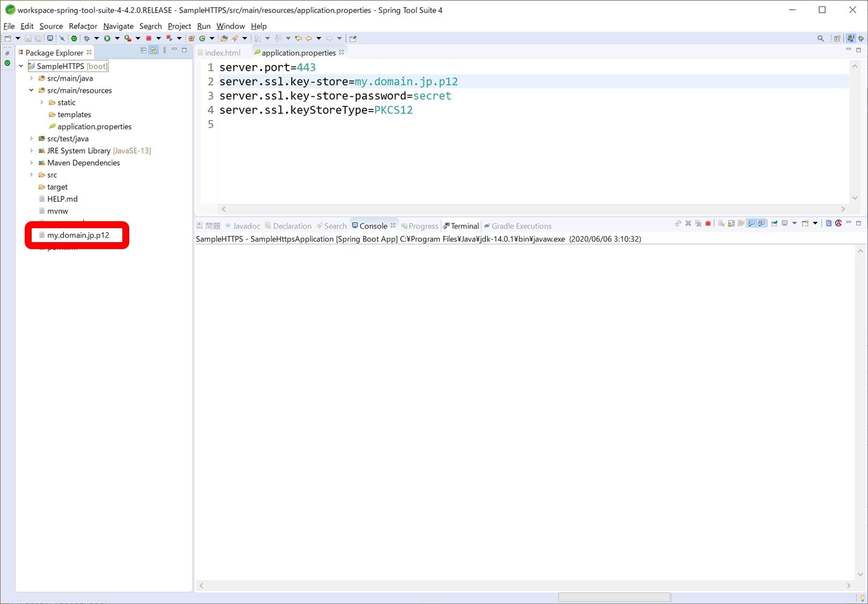
Task: Close the Console view tab
Action: pos(393,225)
